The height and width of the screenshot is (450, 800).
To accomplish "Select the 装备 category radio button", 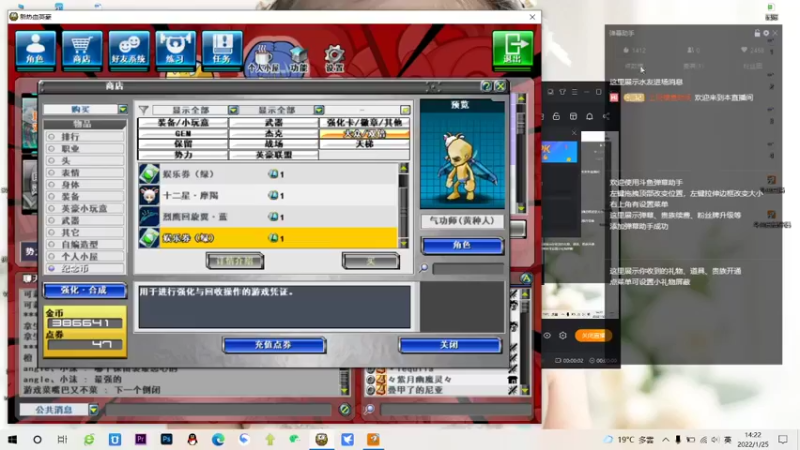I will click(x=52, y=196).
